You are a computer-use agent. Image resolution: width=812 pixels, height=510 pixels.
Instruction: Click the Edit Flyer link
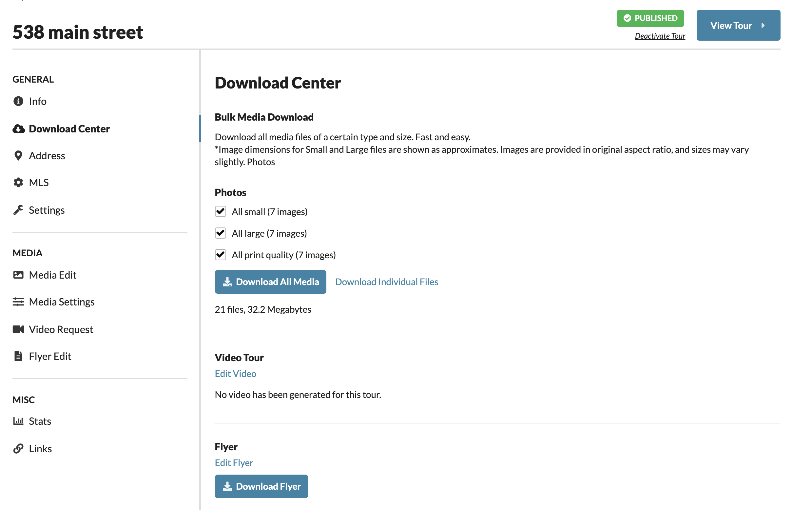234,462
